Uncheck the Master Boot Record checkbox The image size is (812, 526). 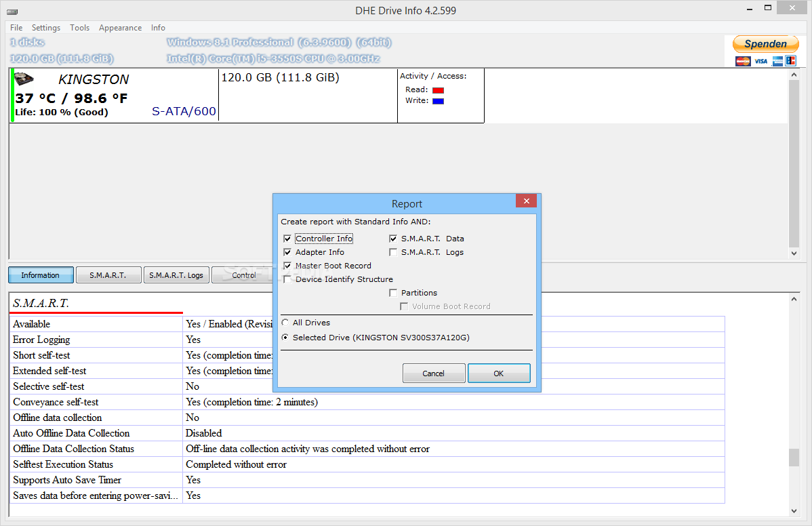click(x=287, y=266)
